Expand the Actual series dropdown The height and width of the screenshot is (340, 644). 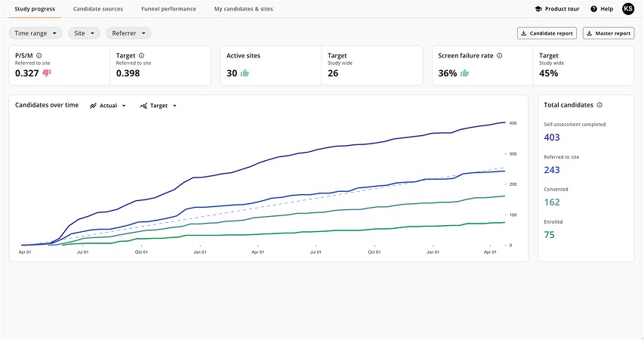tap(108, 106)
